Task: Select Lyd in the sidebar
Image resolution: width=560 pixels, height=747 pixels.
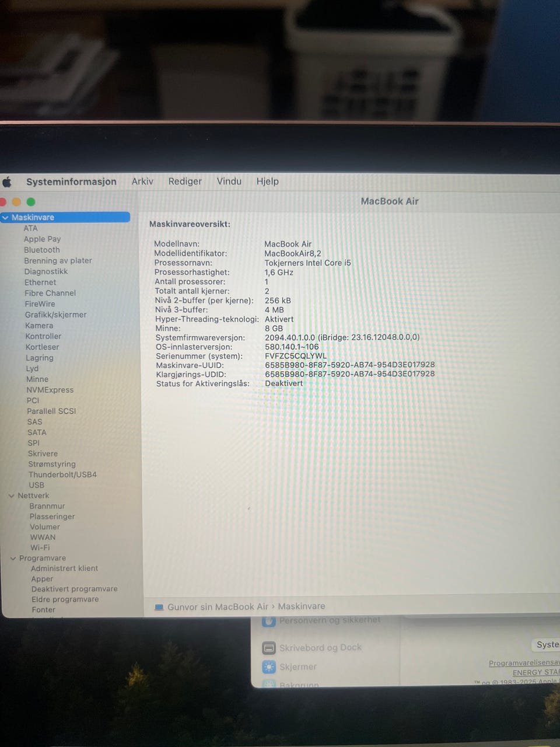Action: tap(32, 368)
